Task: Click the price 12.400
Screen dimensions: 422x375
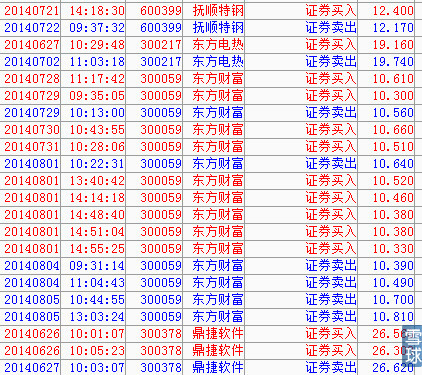Action: point(393,11)
